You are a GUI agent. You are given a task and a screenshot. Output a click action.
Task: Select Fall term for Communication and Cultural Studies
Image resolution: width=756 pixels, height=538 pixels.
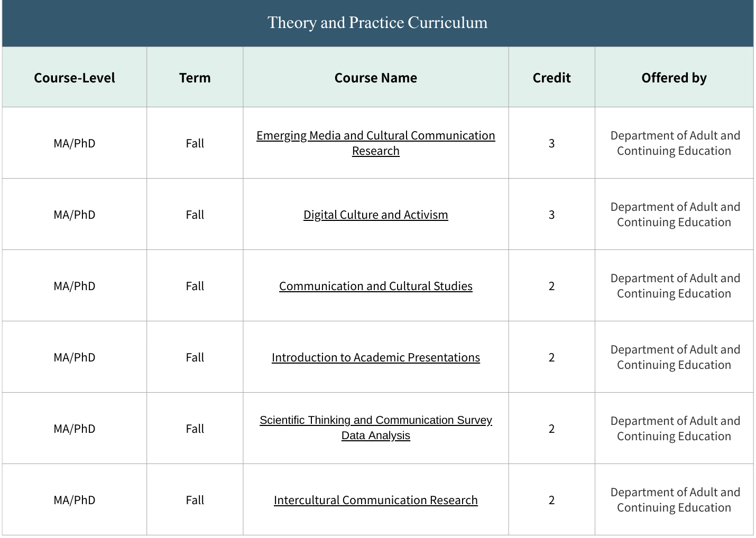[x=195, y=286]
